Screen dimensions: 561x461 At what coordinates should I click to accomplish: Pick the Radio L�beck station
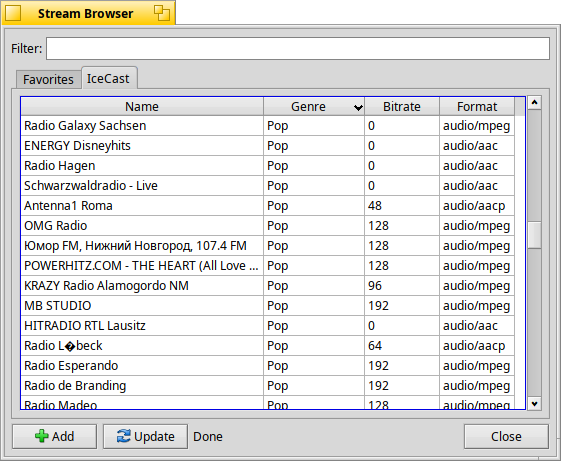coord(268,346)
